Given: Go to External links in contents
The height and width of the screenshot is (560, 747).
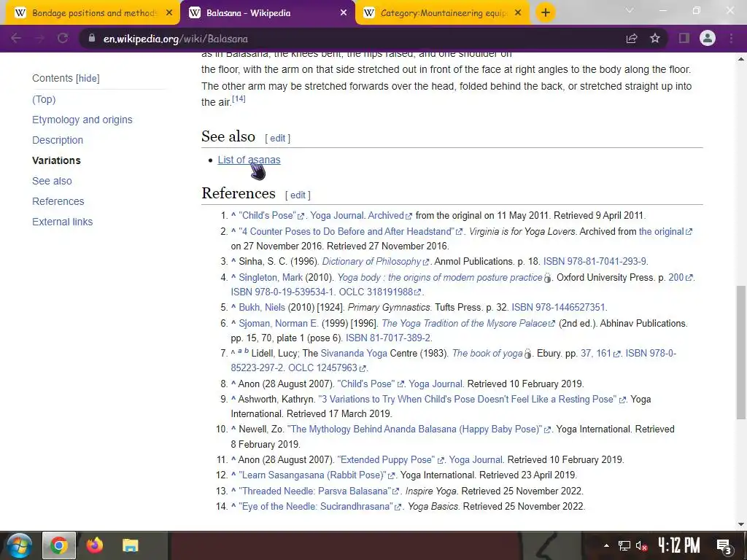Looking at the screenshot, I should pyautogui.click(x=63, y=222).
